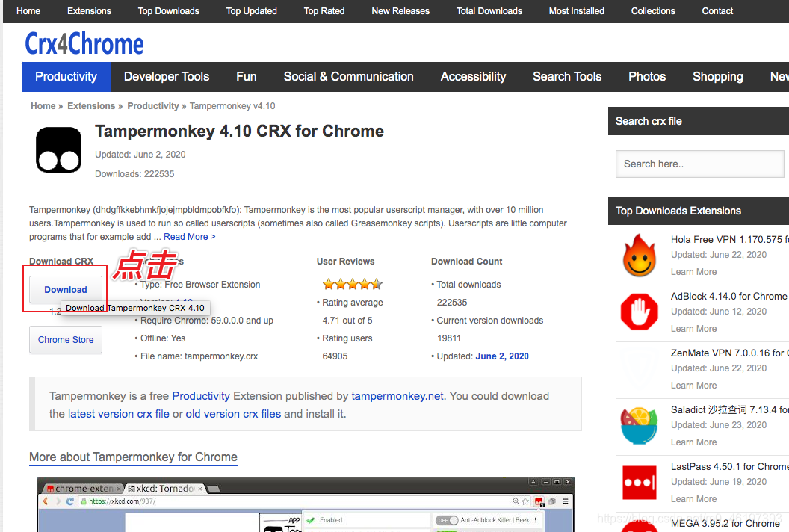Open Hola Free VPN flame icon
The width and height of the screenshot is (789, 532).
(639, 256)
